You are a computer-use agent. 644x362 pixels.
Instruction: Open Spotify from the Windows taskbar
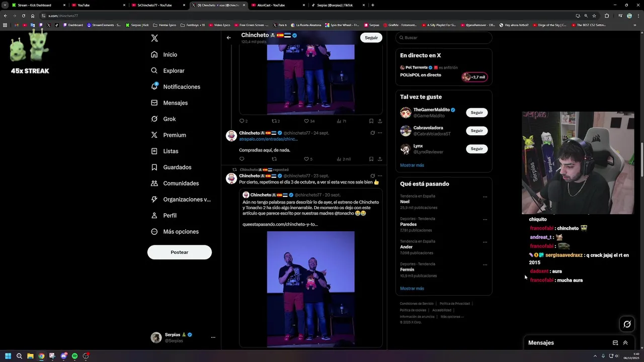74,356
